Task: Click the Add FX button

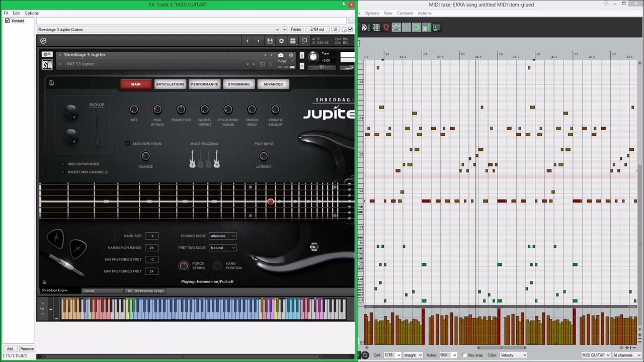Action: coord(10,348)
